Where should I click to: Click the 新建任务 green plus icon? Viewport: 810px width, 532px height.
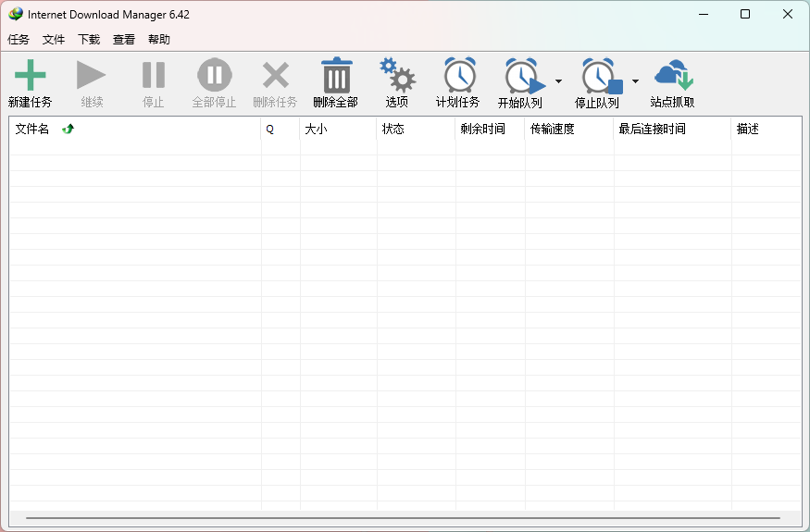point(30,75)
